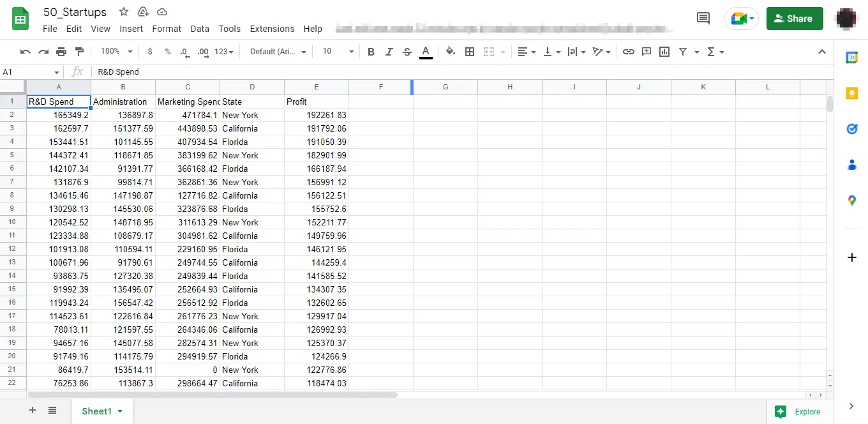Open the fill color picker
The height and width of the screenshot is (424, 868).
coord(451,52)
